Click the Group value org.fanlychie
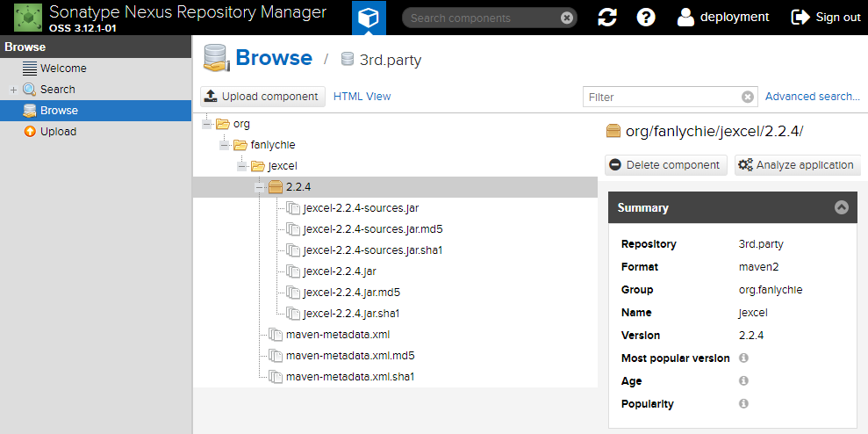 [x=771, y=289]
